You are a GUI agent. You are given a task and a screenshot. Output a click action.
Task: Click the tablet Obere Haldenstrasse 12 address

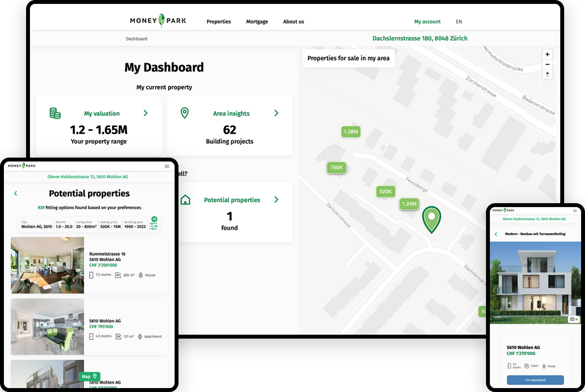pos(88,177)
